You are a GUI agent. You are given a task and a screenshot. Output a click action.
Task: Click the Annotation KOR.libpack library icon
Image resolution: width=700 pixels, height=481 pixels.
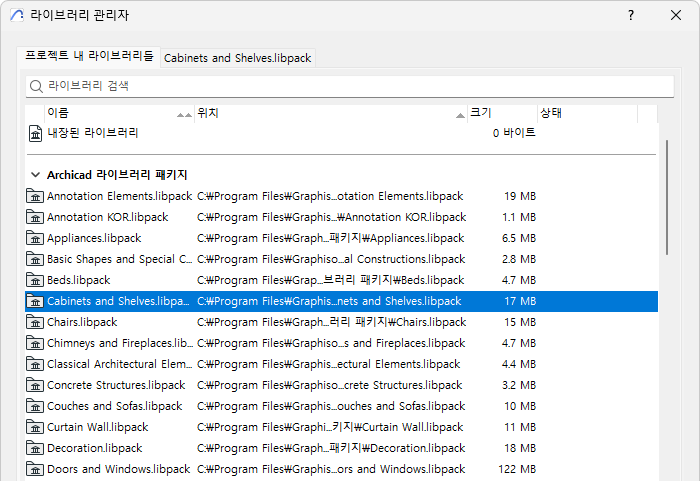coord(35,217)
